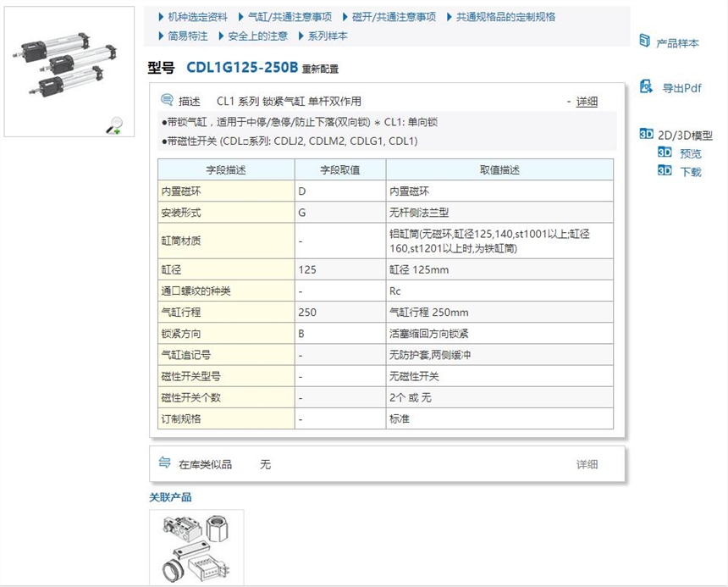Expand 磁开/共通注意事项 section
Screen dimensions: 728x587
tap(394, 17)
